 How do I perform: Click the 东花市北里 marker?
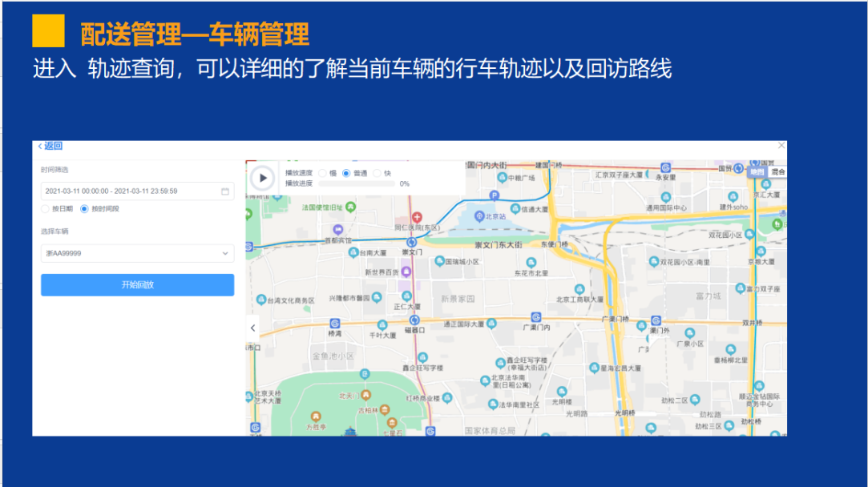531,262
